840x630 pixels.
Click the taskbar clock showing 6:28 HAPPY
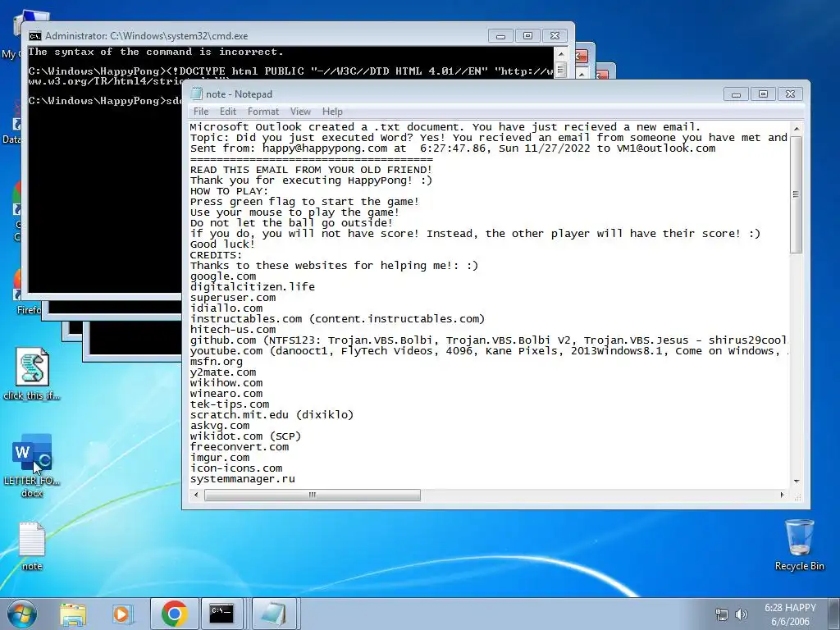tap(790, 614)
